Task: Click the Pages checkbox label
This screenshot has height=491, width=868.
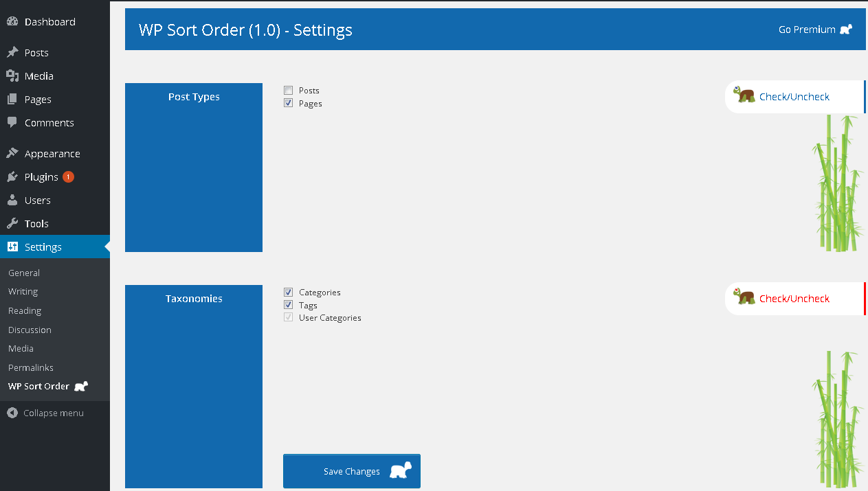Action: (x=311, y=104)
